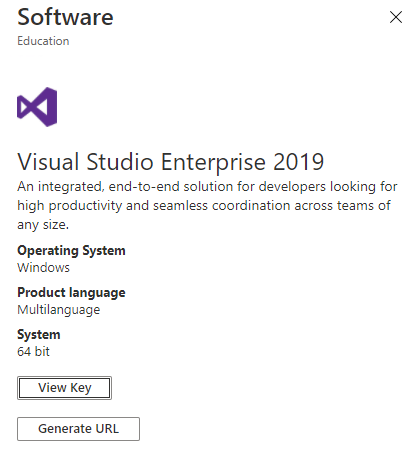Viewport: 411px width, 467px height.
Task: Click the Education subtitle text
Action: (43, 41)
